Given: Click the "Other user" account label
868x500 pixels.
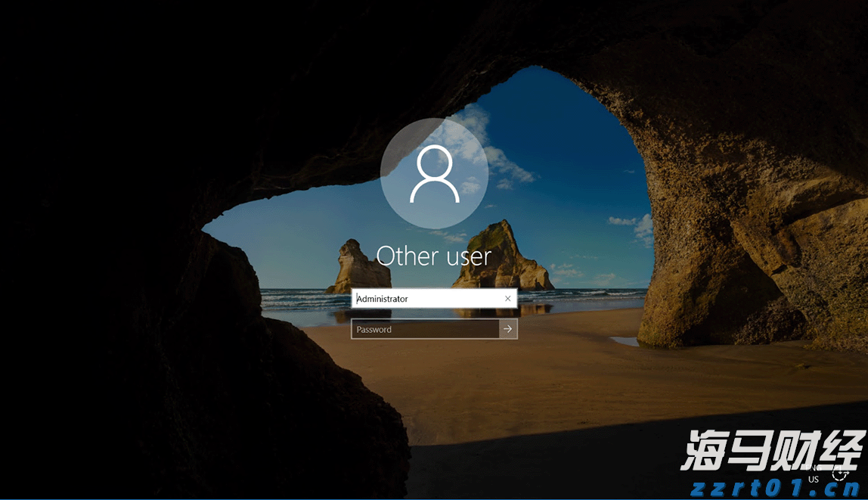Looking at the screenshot, I should (434, 256).
